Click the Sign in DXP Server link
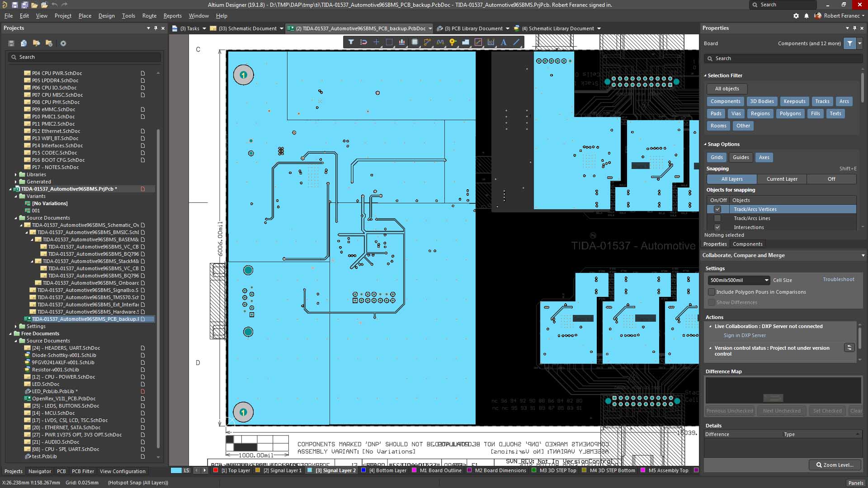Image resolution: width=868 pixels, height=488 pixels. [x=744, y=335]
